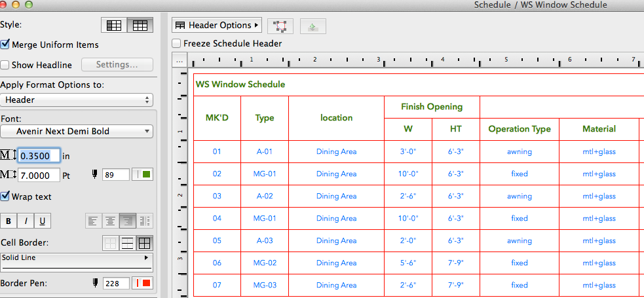
Task: Choose the horizontal-lines-only cell border option
Action: [x=128, y=244]
